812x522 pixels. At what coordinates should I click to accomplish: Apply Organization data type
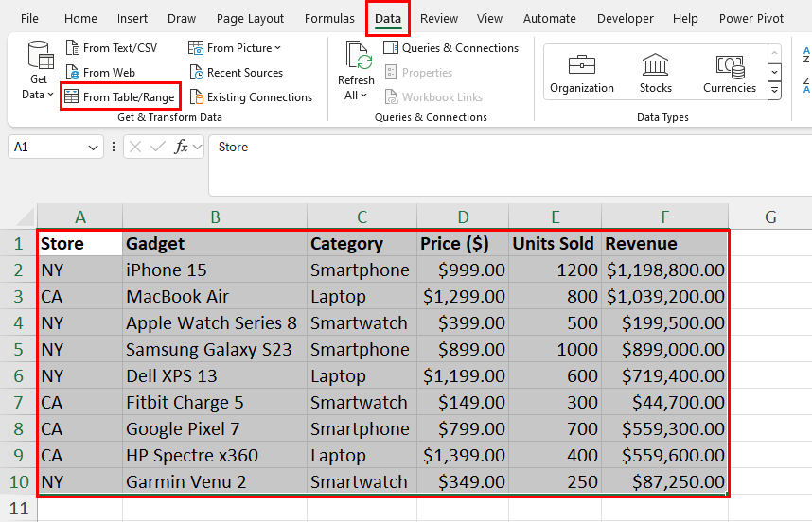tap(581, 73)
